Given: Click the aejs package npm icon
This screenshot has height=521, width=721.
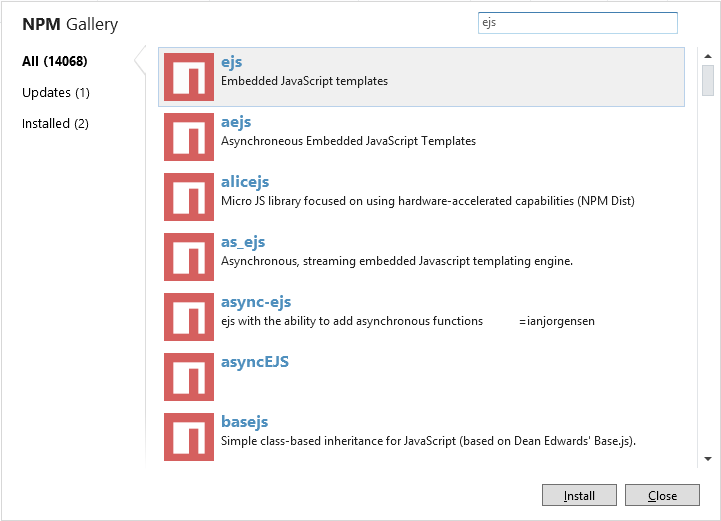Looking at the screenshot, I should coord(189,137).
